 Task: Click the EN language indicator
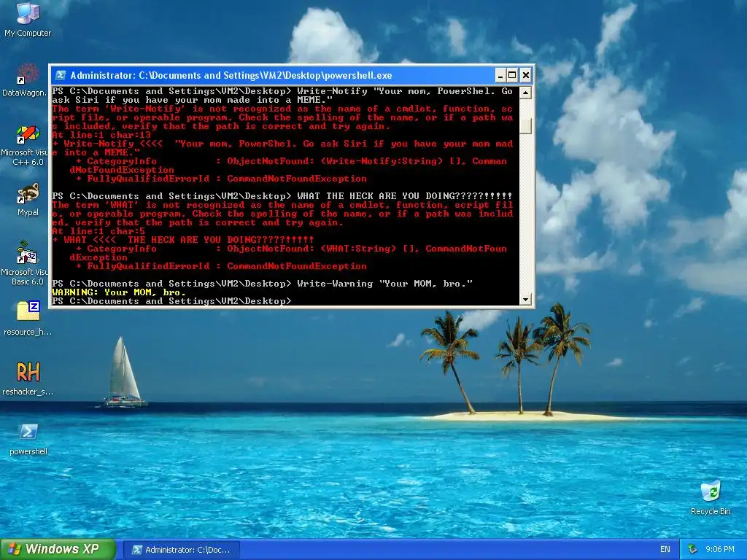coord(665,550)
